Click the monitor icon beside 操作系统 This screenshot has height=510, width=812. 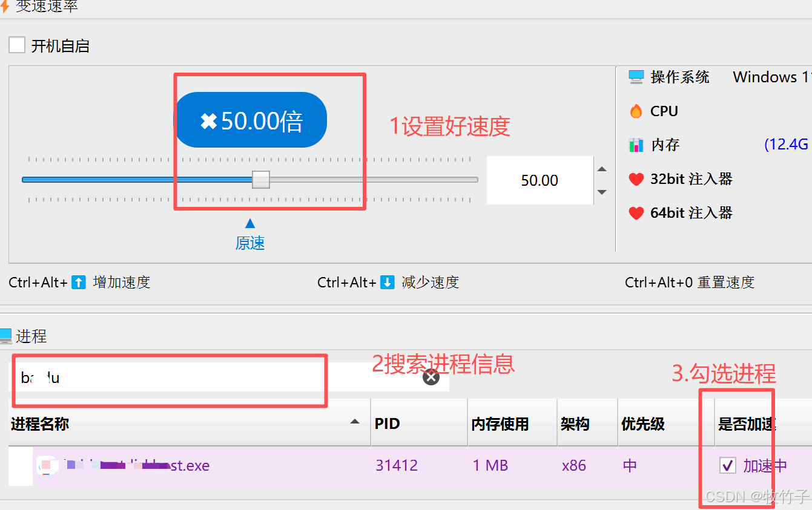[x=636, y=77]
